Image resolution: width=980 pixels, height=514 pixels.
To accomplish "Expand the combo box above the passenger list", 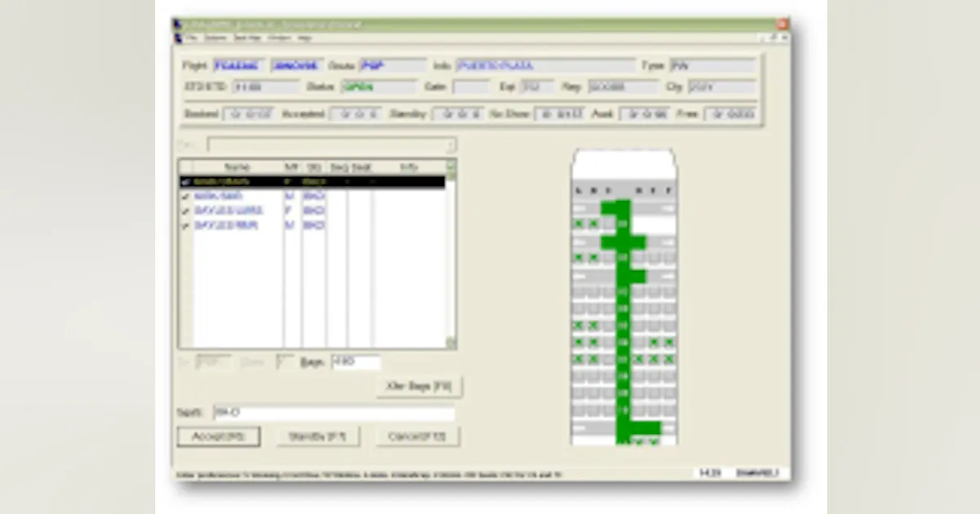I will point(450,145).
